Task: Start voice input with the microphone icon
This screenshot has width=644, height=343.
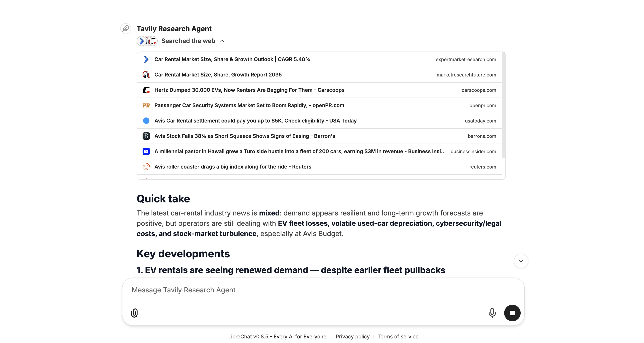Action: 492,313
